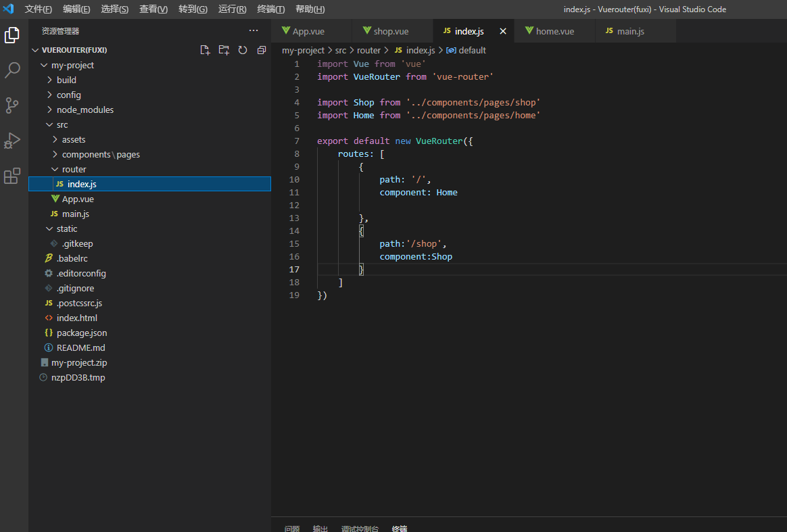Viewport: 787px width, 532px height.
Task: Expand the build folder
Action: tap(149, 80)
